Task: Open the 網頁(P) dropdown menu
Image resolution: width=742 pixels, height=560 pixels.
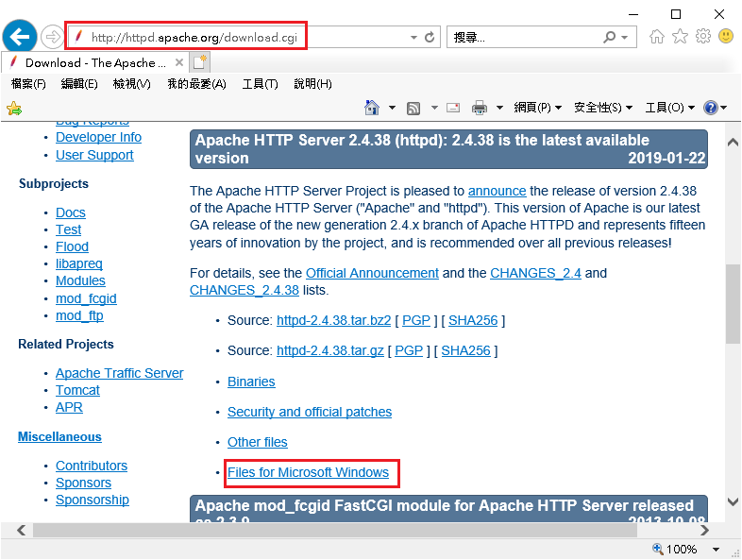Action: (537, 108)
